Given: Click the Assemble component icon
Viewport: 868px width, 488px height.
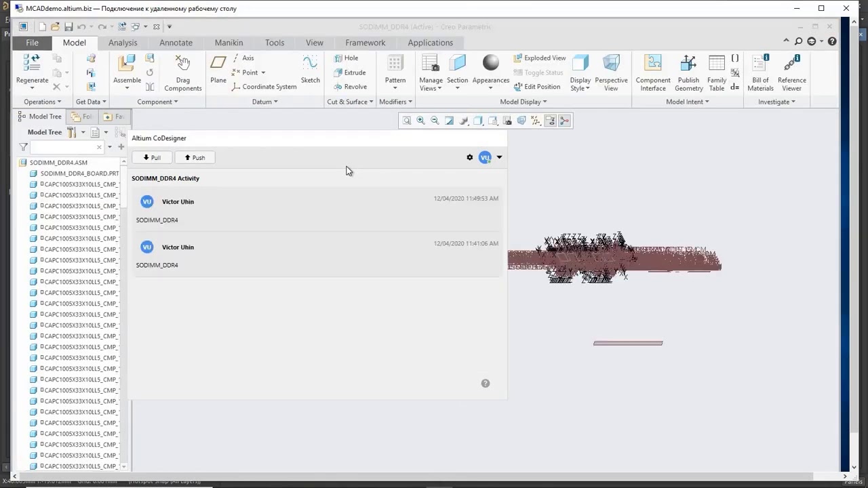Looking at the screenshot, I should tap(127, 64).
